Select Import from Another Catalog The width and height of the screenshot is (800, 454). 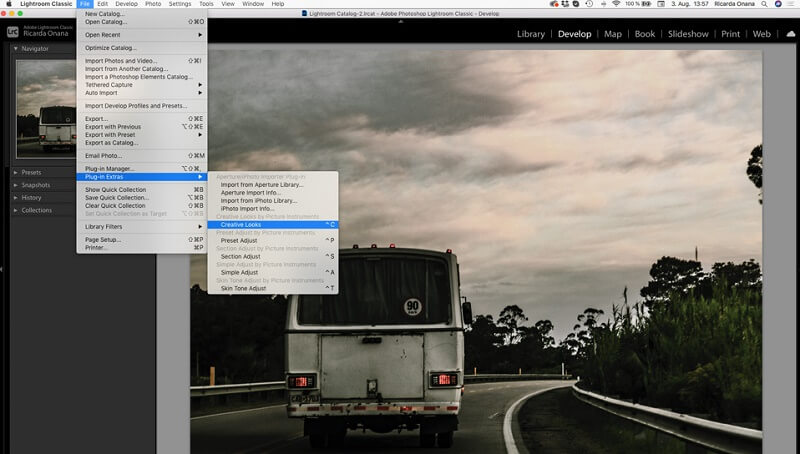coord(142,69)
